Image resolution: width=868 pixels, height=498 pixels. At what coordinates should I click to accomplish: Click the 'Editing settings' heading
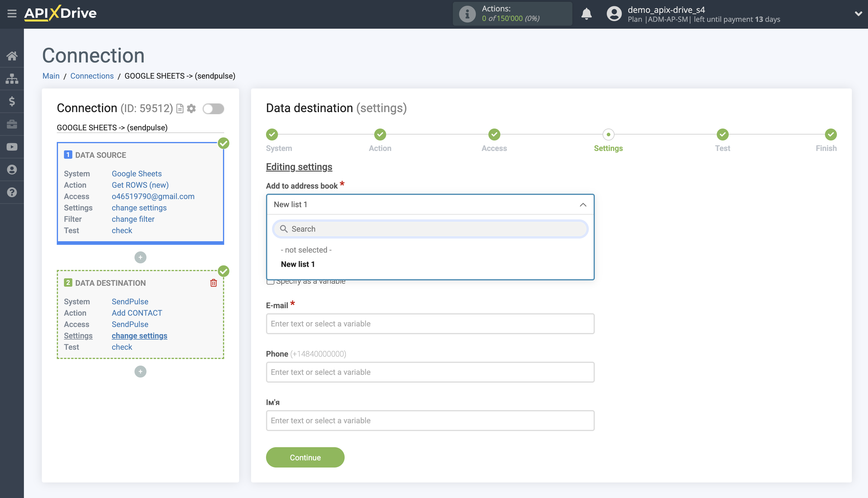coord(299,166)
